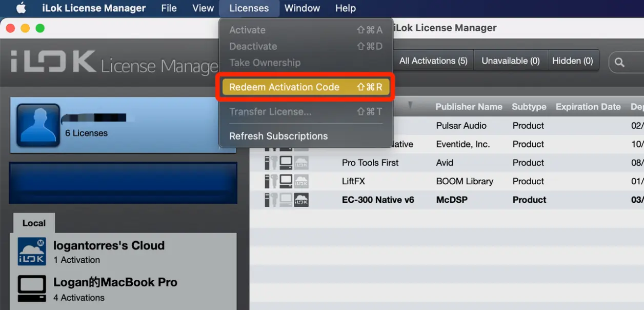Viewport: 644px width, 310px height.
Task: Select the user account avatar icon
Action: (x=38, y=125)
